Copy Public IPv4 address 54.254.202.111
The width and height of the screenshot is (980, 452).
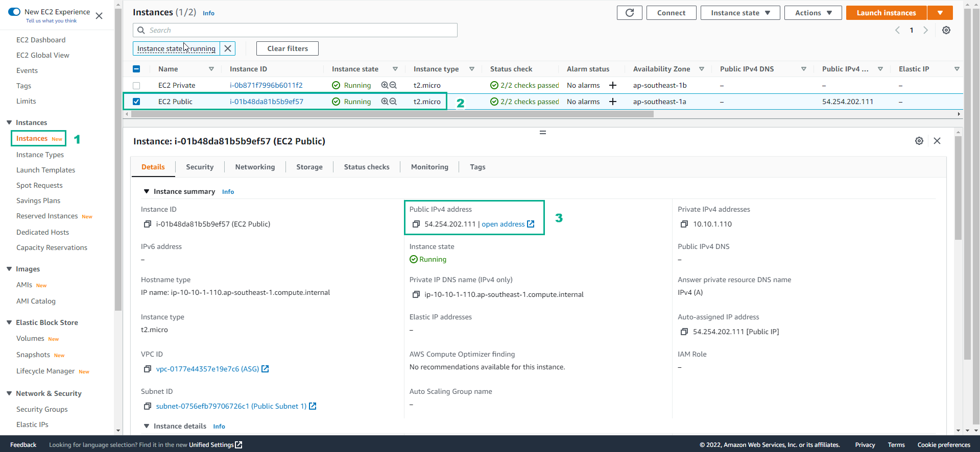coord(416,224)
